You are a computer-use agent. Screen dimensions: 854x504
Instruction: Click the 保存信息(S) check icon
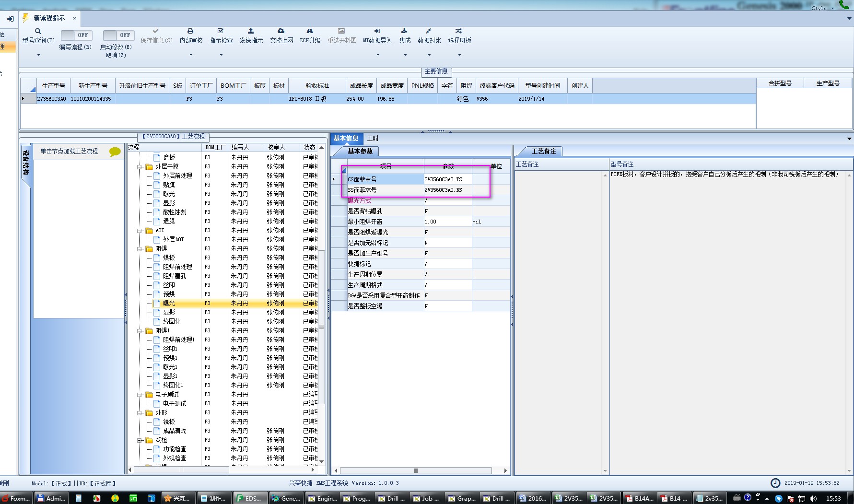point(155,31)
